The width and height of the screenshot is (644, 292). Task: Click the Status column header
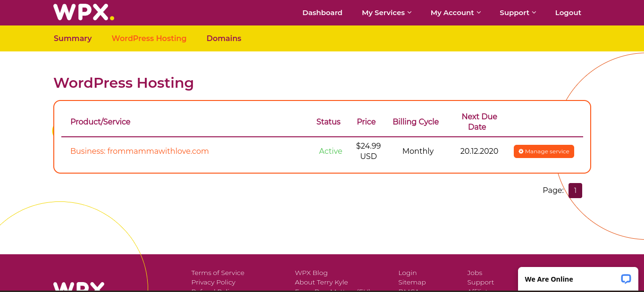tap(328, 122)
